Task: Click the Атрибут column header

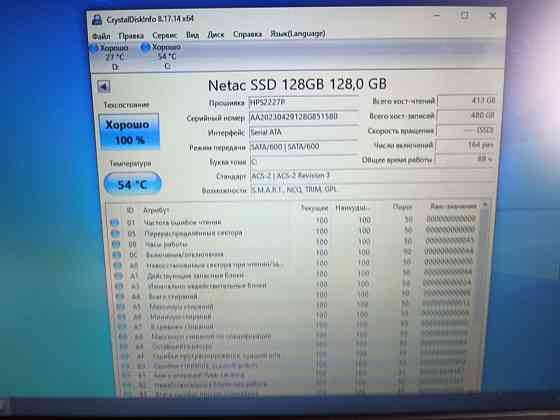Action: click(156, 210)
